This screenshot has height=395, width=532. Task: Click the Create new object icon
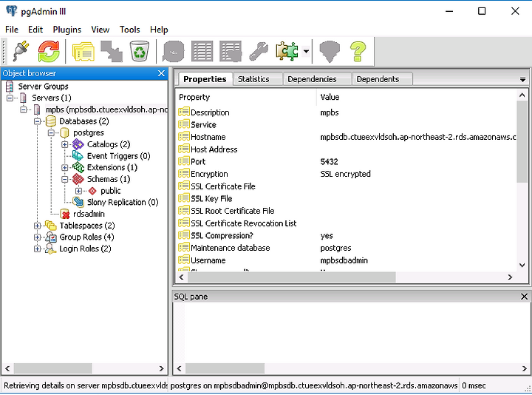coord(112,51)
